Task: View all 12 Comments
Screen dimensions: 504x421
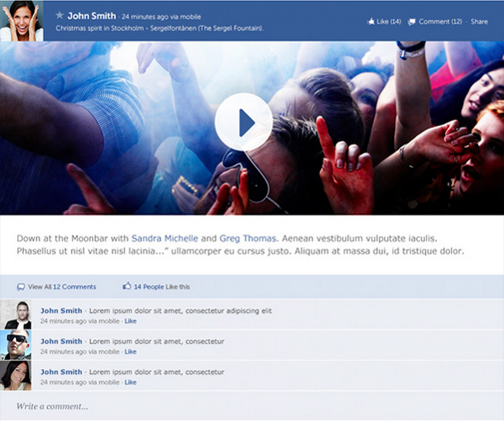Action: (x=74, y=287)
